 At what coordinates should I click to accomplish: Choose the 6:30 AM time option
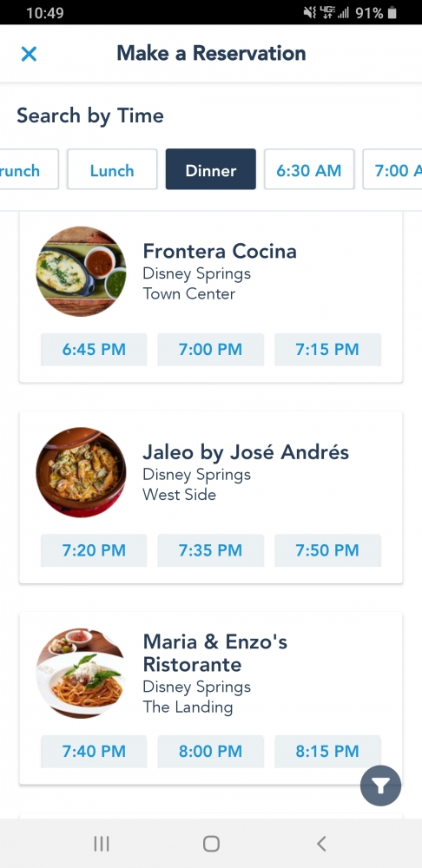tap(308, 170)
